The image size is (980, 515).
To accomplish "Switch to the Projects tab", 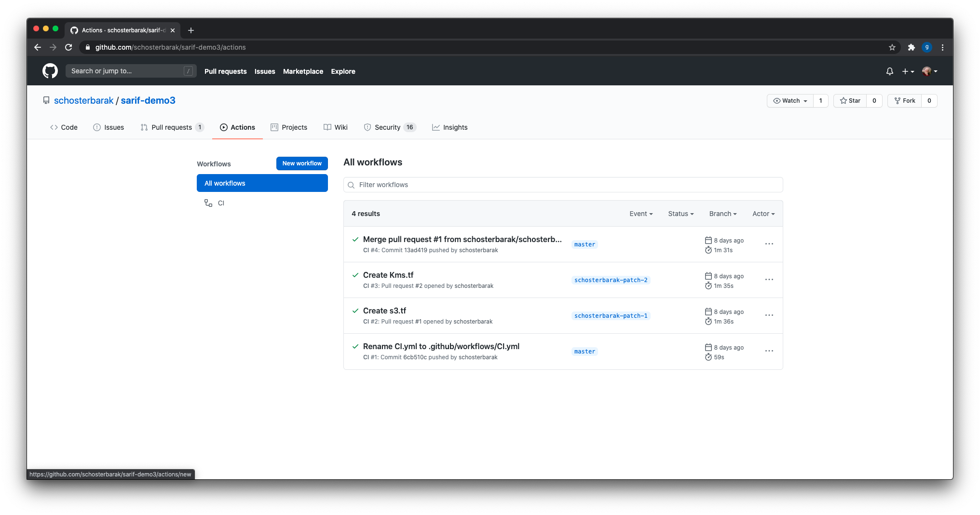I will point(289,127).
